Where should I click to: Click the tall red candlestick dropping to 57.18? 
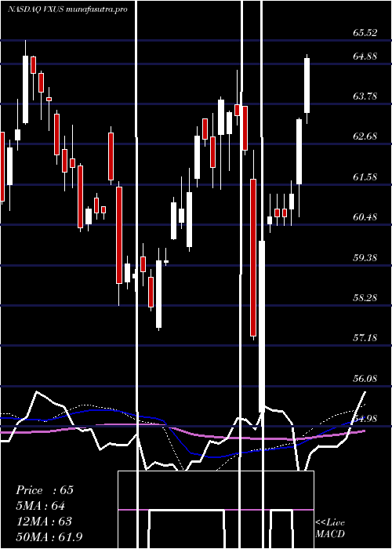click(x=253, y=257)
